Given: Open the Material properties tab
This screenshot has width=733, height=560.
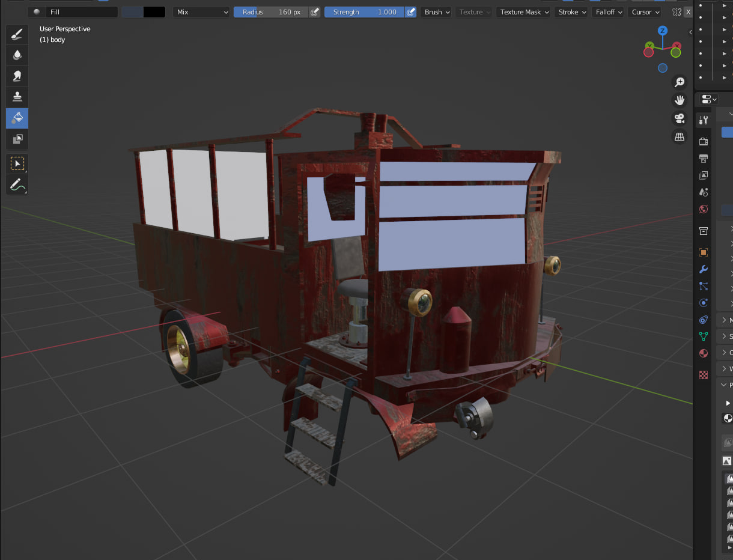Looking at the screenshot, I should click(704, 353).
